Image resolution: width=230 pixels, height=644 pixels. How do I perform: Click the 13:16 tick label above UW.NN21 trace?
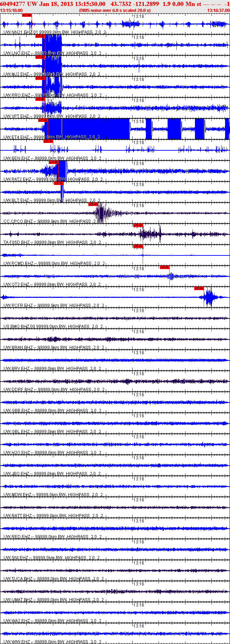tap(139, 16)
